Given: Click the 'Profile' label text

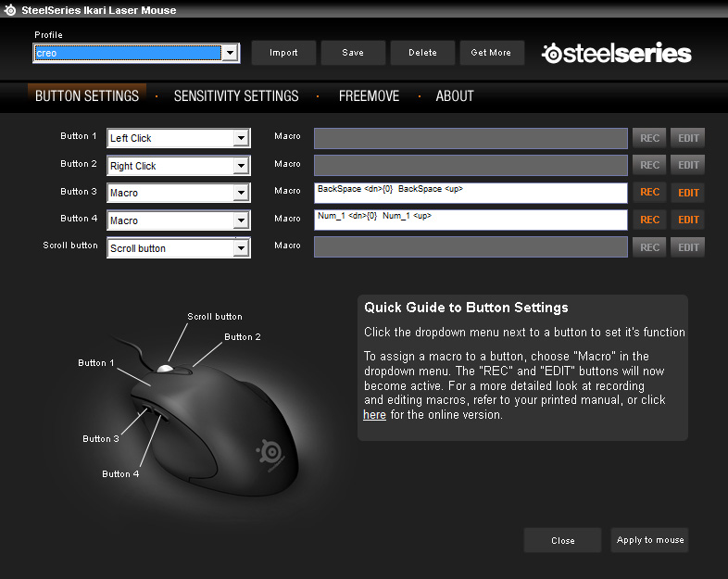Looking at the screenshot, I should point(48,35).
